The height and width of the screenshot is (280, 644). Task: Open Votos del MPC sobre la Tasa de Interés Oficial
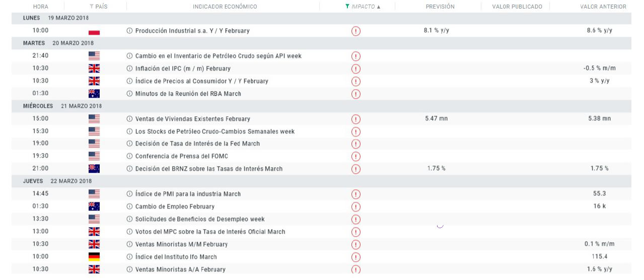210,232
